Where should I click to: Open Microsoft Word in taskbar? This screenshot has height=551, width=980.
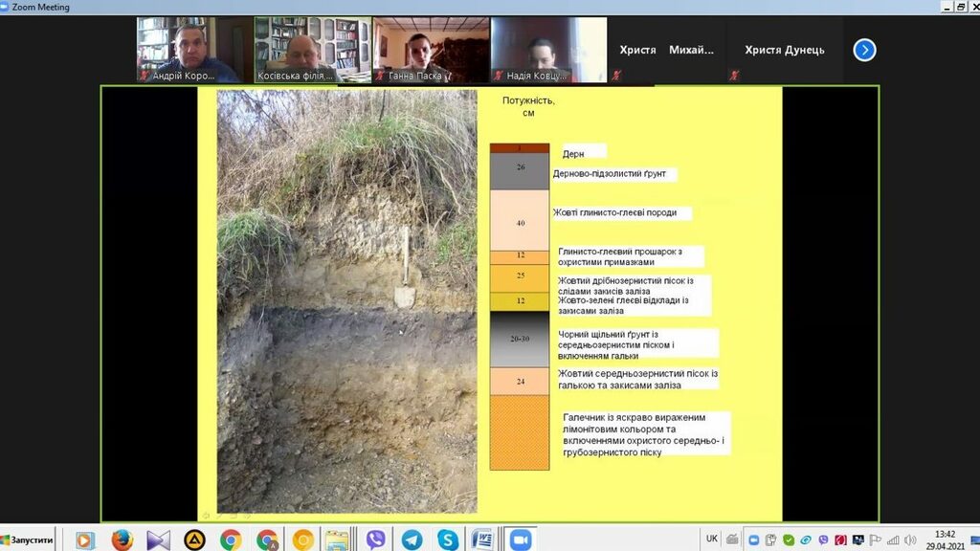point(481,540)
